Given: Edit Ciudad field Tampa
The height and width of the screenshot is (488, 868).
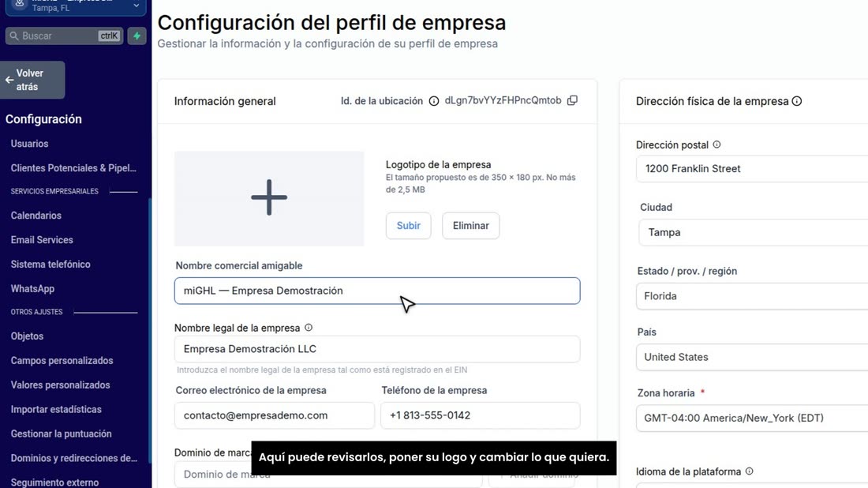Looking at the screenshot, I should (753, 233).
